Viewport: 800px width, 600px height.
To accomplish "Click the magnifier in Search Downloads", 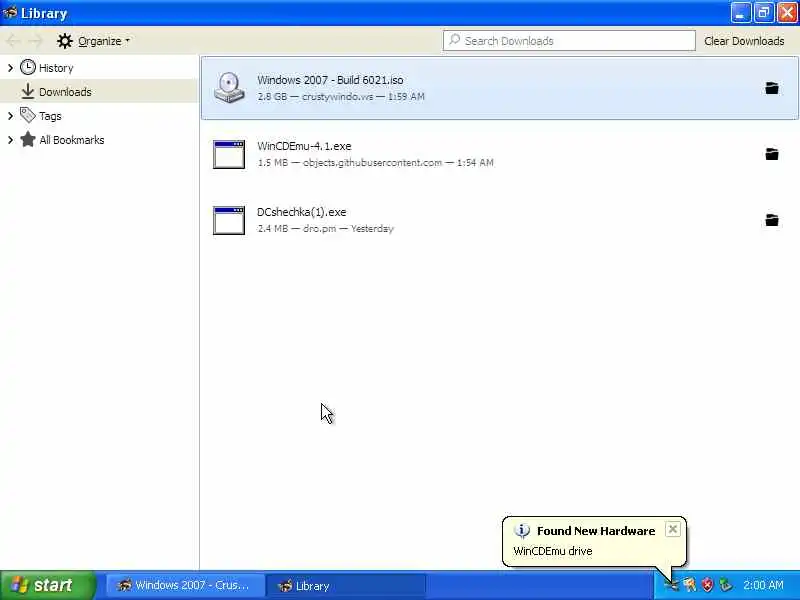I will (454, 40).
